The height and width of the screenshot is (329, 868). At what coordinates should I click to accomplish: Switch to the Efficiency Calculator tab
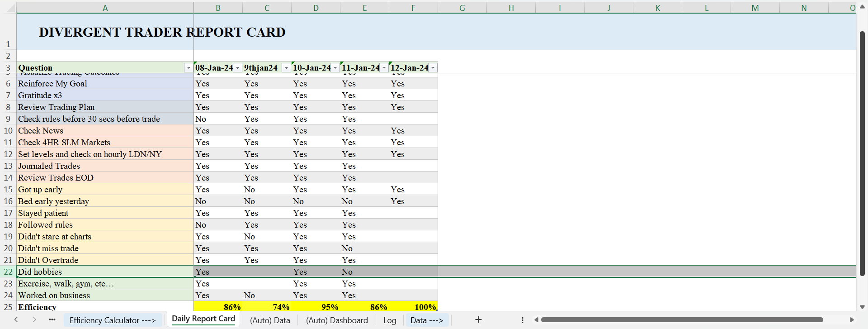tap(112, 320)
